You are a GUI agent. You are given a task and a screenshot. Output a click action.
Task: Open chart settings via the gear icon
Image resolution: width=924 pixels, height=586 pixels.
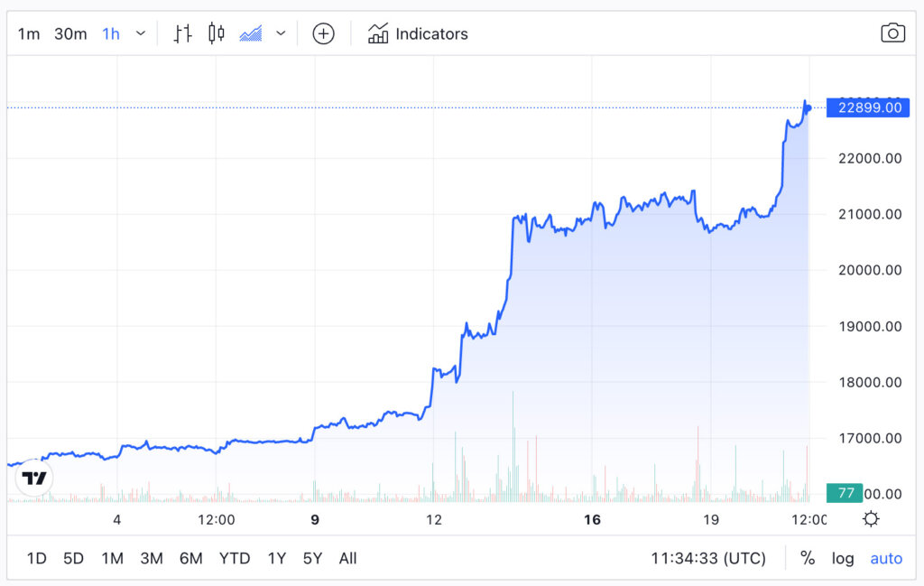point(871,518)
